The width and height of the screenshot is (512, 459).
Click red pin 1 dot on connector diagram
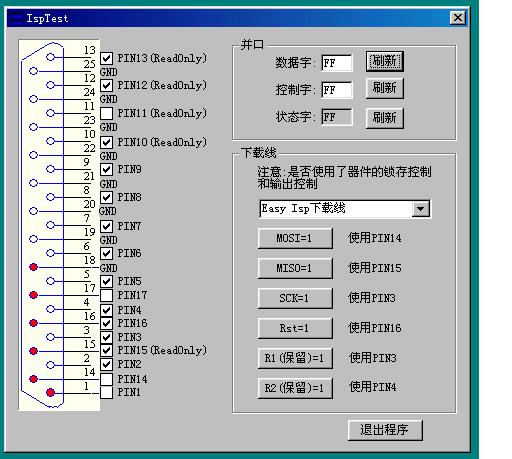tap(50, 392)
